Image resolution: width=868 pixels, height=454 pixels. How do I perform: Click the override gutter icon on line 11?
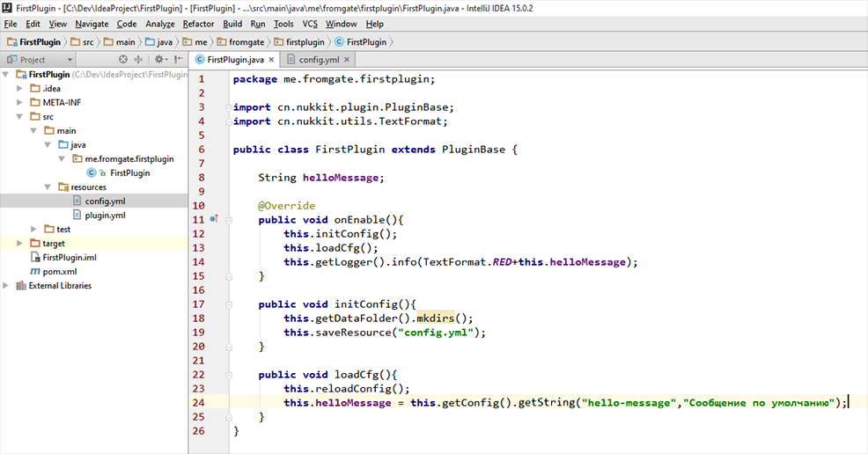coord(214,220)
